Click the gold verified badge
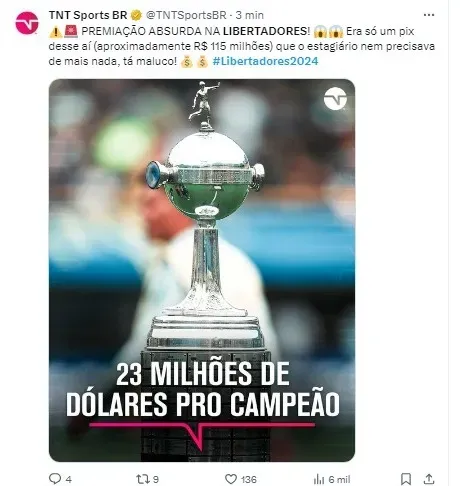Screen dimensions: 460x486 click(136, 15)
